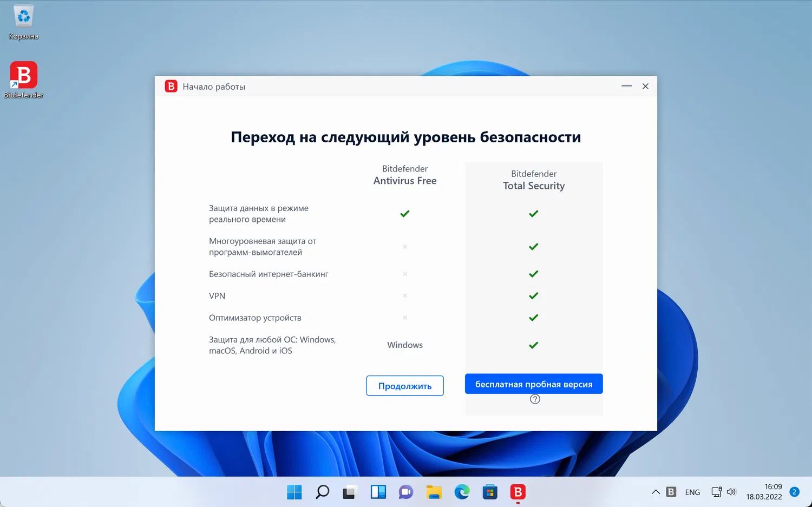Image resolution: width=812 pixels, height=507 pixels.
Task: Click the Оптимизатор устройств feature label
Action: click(255, 318)
